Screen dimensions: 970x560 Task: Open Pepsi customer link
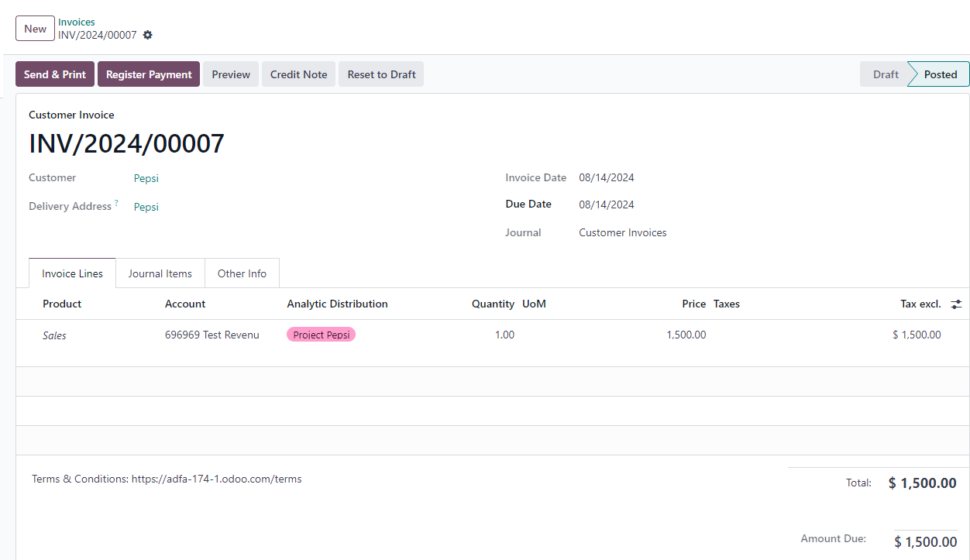pos(146,178)
